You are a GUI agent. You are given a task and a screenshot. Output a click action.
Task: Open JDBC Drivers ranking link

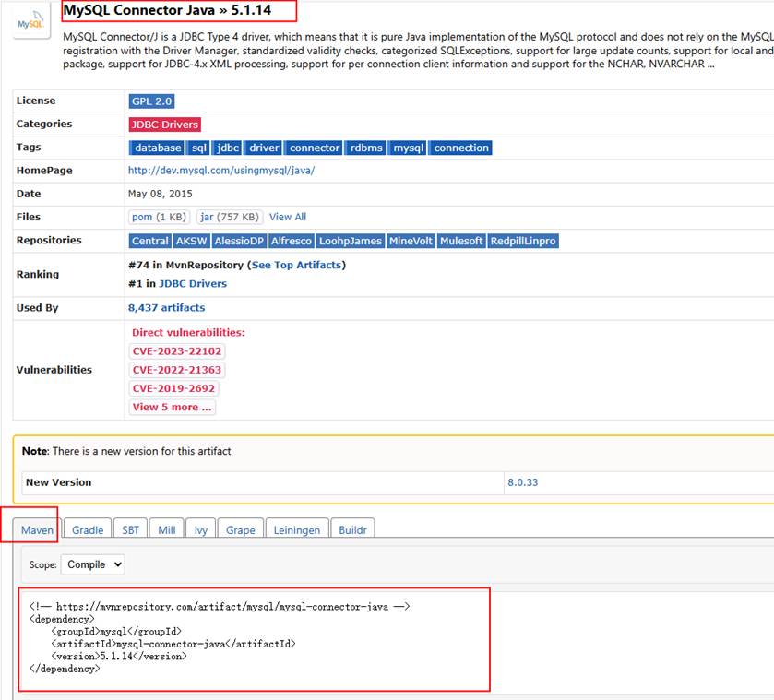[193, 284]
